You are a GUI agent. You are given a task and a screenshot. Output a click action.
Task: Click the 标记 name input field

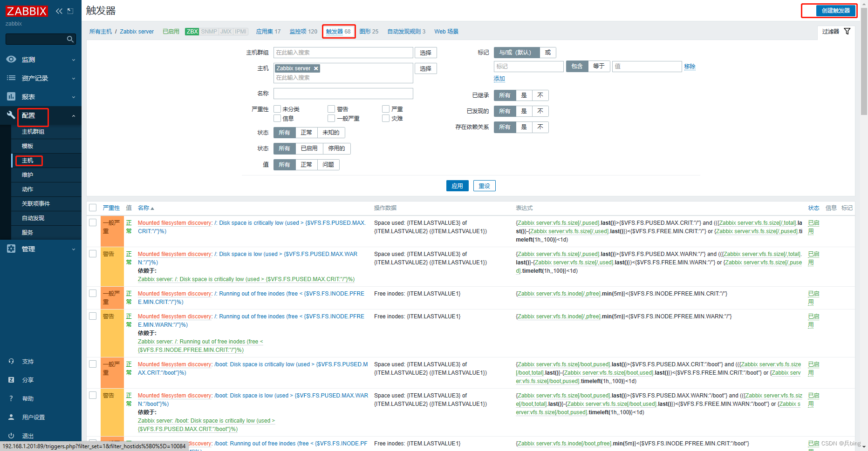(529, 67)
